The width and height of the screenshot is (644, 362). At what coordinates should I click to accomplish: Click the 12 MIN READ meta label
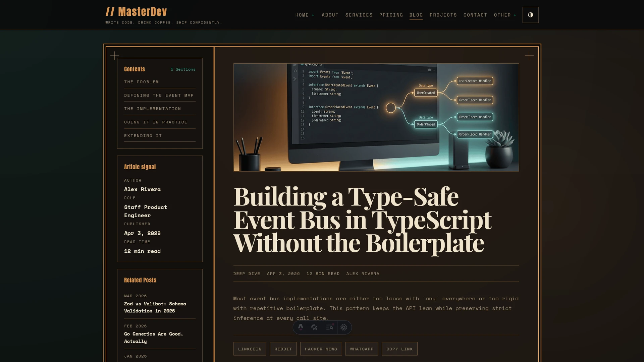(x=323, y=274)
